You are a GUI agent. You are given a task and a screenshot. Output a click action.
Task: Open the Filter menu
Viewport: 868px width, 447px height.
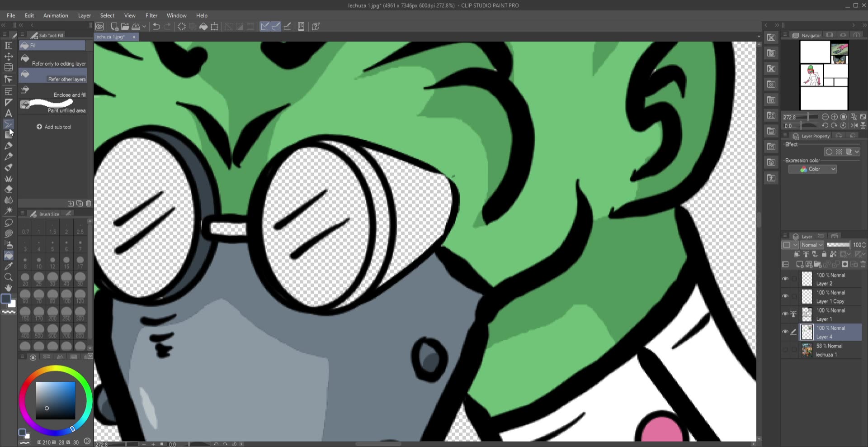(151, 15)
